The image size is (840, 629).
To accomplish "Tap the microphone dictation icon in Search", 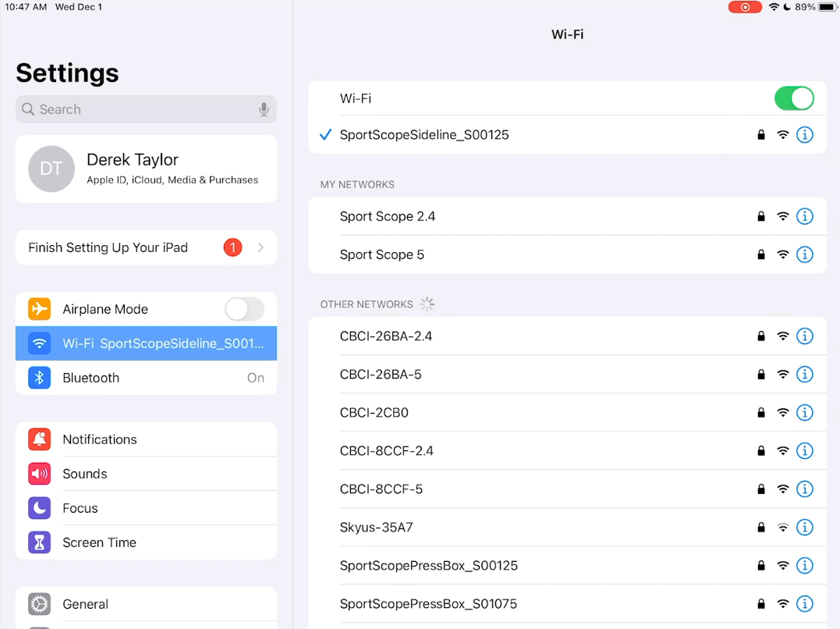I will tap(264, 109).
